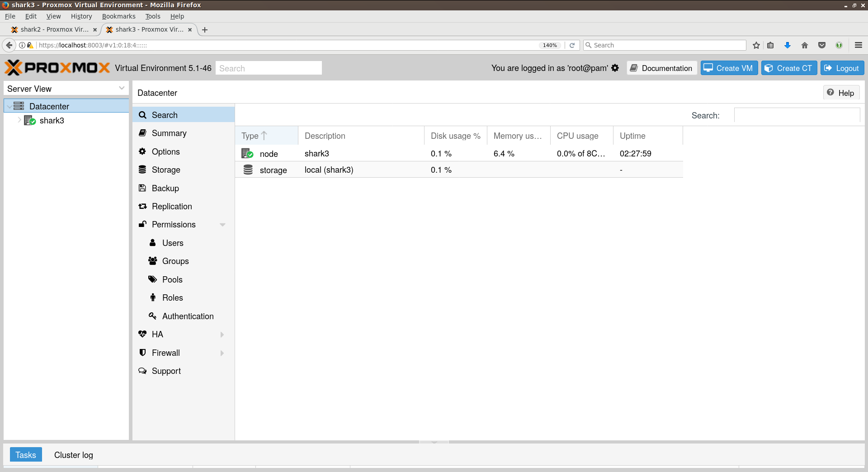This screenshot has width=868, height=472.
Task: Click the Firefox home icon
Action: click(x=805, y=45)
